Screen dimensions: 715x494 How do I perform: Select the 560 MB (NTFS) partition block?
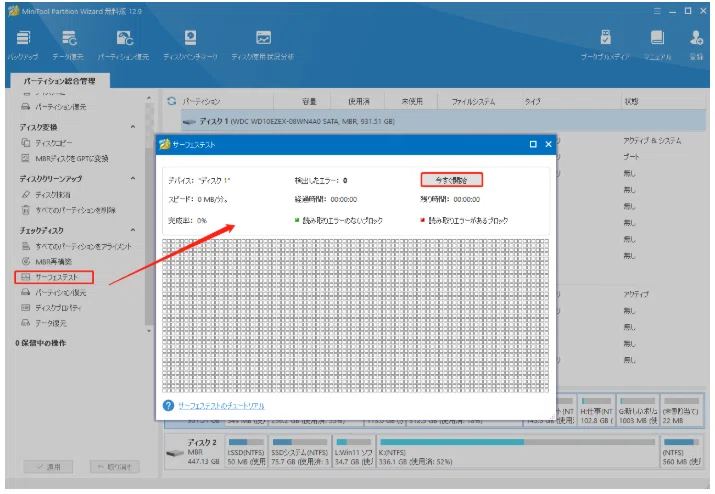click(681, 452)
